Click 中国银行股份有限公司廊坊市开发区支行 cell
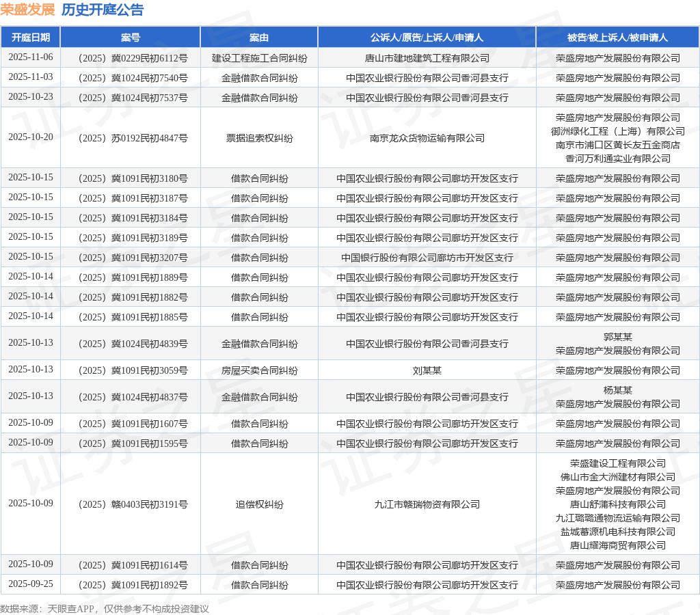 427,258
